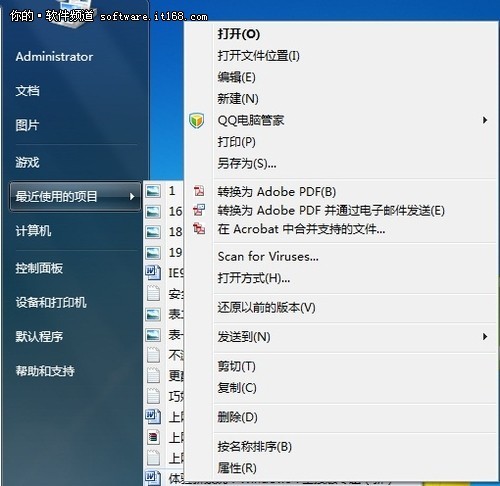Select 打开文件位置(I) menu entry
Image resolution: width=500 pixels, height=486 pixels.
(258, 56)
